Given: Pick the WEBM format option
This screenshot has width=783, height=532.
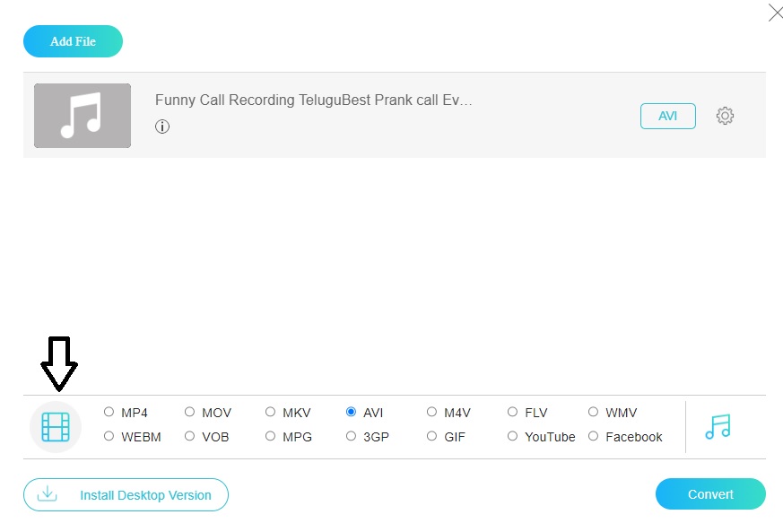Looking at the screenshot, I should [x=109, y=437].
